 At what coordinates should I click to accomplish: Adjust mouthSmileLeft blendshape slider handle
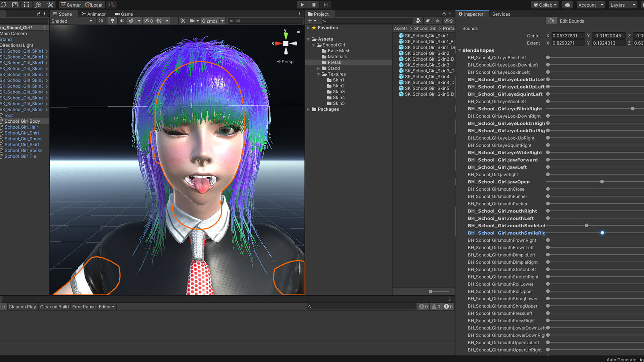pyautogui.click(x=587, y=226)
